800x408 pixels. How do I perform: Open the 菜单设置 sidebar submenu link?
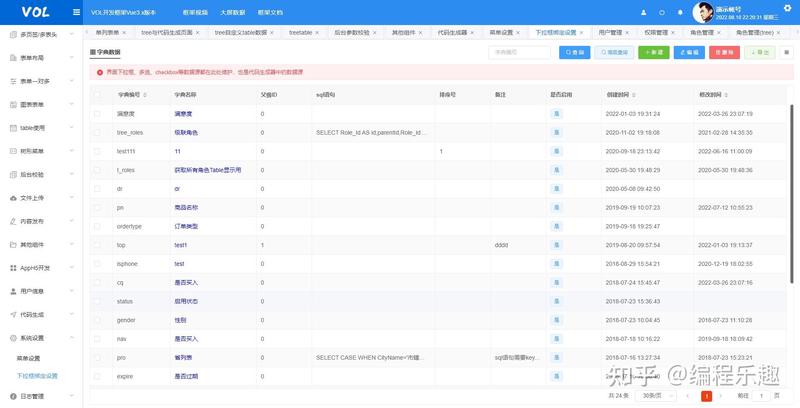tap(29, 359)
